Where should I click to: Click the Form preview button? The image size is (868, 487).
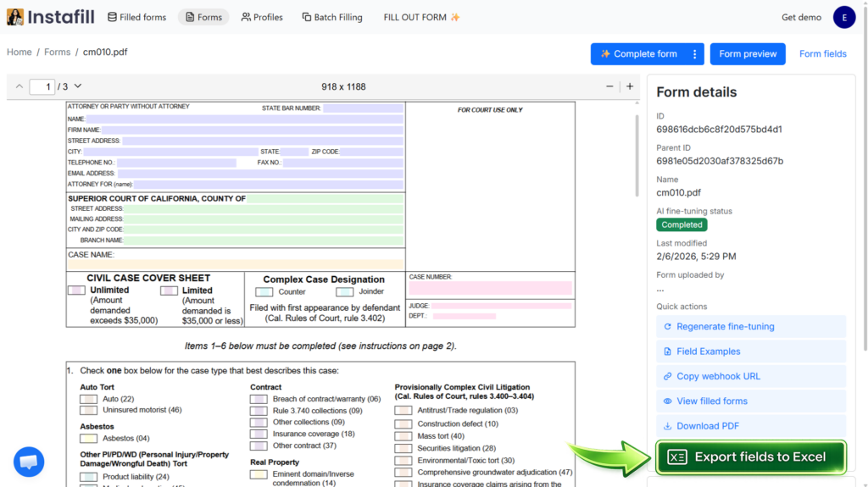(x=747, y=54)
